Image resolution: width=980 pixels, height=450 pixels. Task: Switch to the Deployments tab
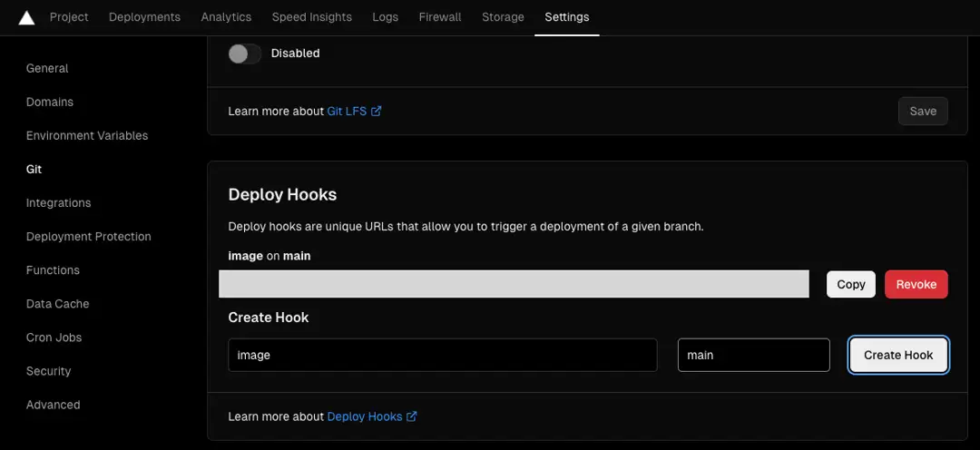(x=144, y=17)
